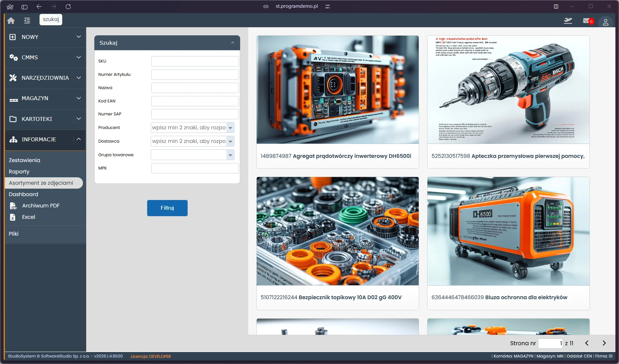Collapse the Szukaj filter panel
This screenshot has width=619, height=364.
pos(233,43)
